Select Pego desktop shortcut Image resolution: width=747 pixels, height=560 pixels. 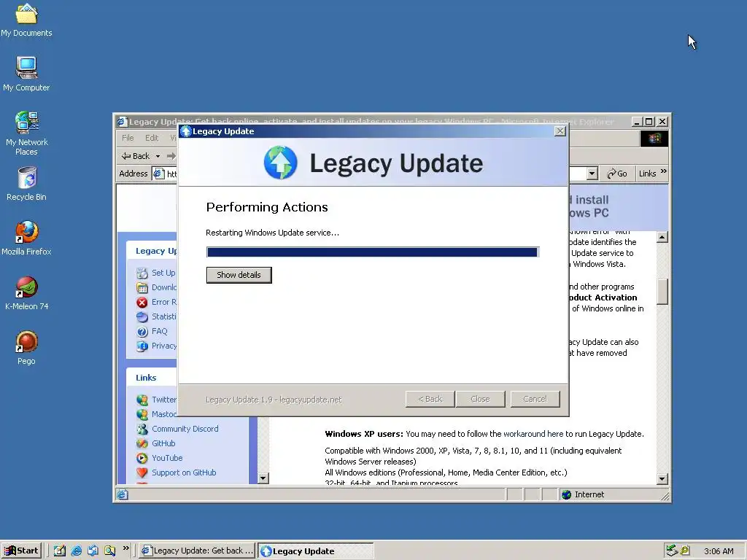[26, 348]
